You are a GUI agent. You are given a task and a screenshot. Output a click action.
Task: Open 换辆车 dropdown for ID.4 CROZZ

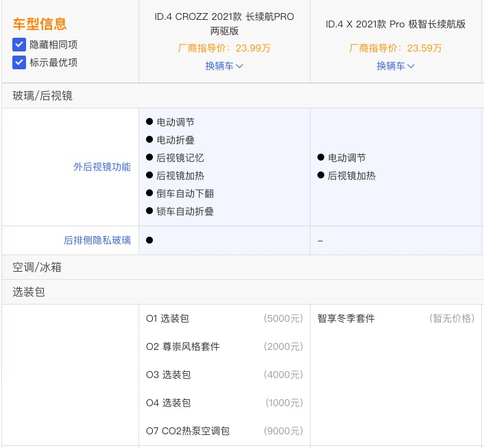pyautogui.click(x=224, y=66)
